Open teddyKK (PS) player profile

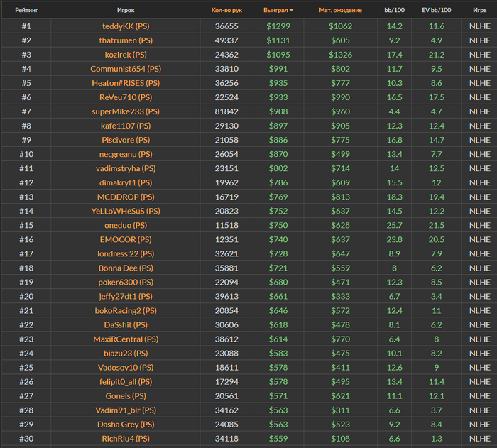point(126,26)
